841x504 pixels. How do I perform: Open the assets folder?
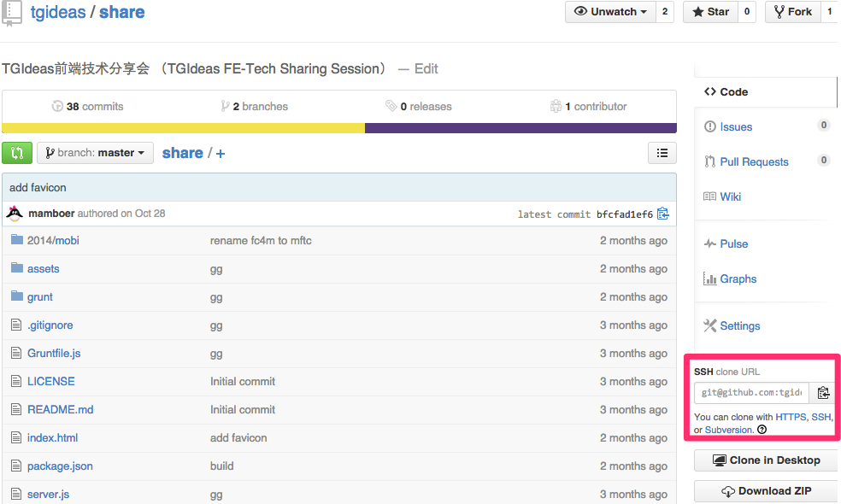[x=44, y=268]
